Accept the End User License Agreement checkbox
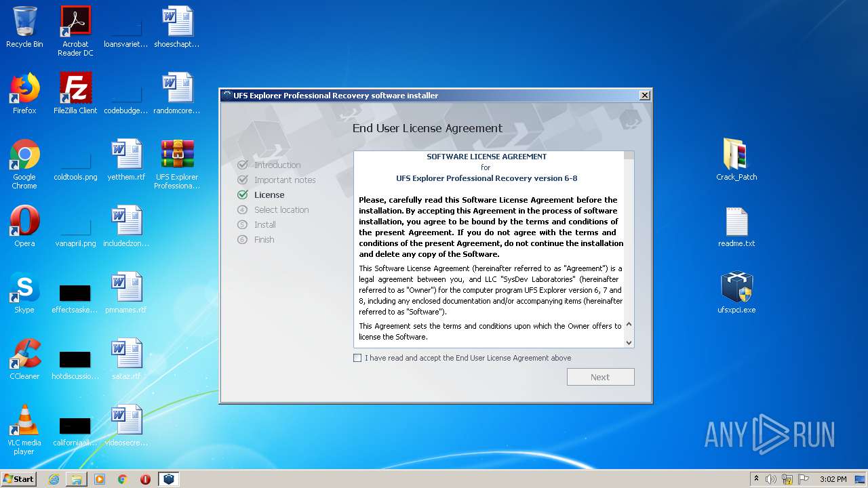The width and height of the screenshot is (868, 488). 357,358
